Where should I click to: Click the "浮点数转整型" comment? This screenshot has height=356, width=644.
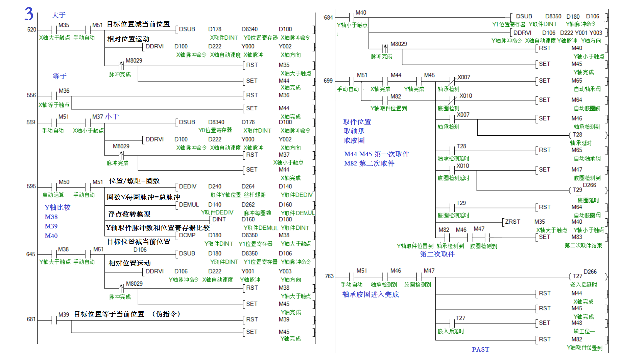pos(129,214)
